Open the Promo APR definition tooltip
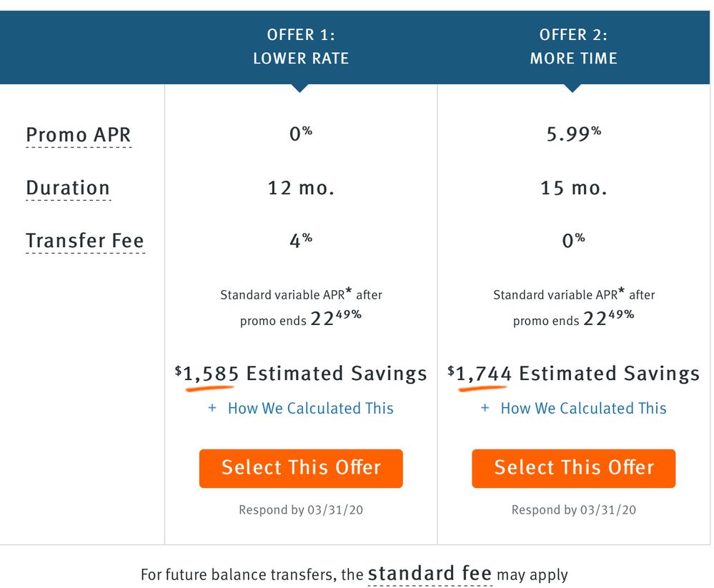This screenshot has width=714, height=588. coord(79,135)
